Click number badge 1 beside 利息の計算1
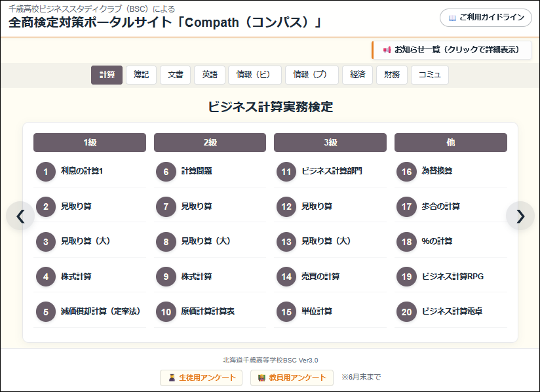Image resolution: width=540 pixels, height=392 pixels. click(x=46, y=172)
